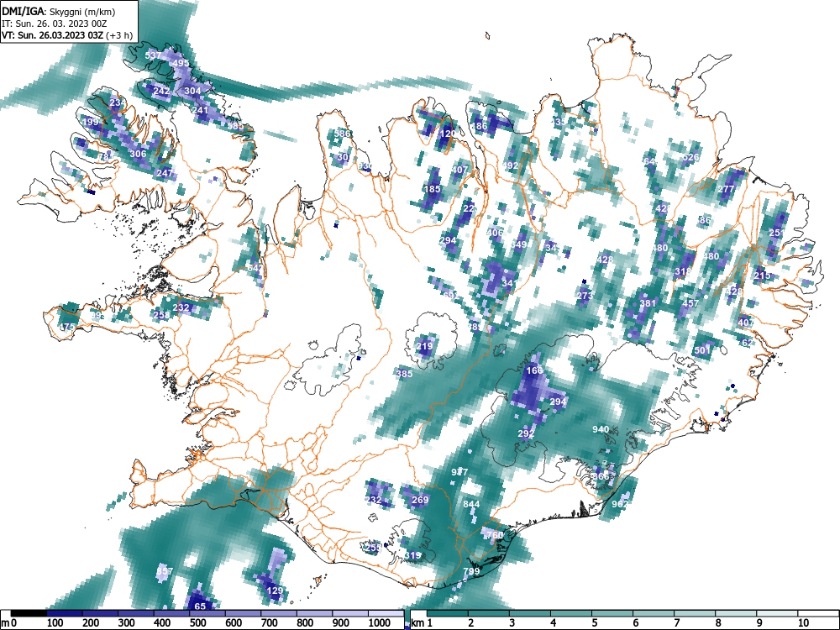Click the 642 visibility label in the west

255,268
